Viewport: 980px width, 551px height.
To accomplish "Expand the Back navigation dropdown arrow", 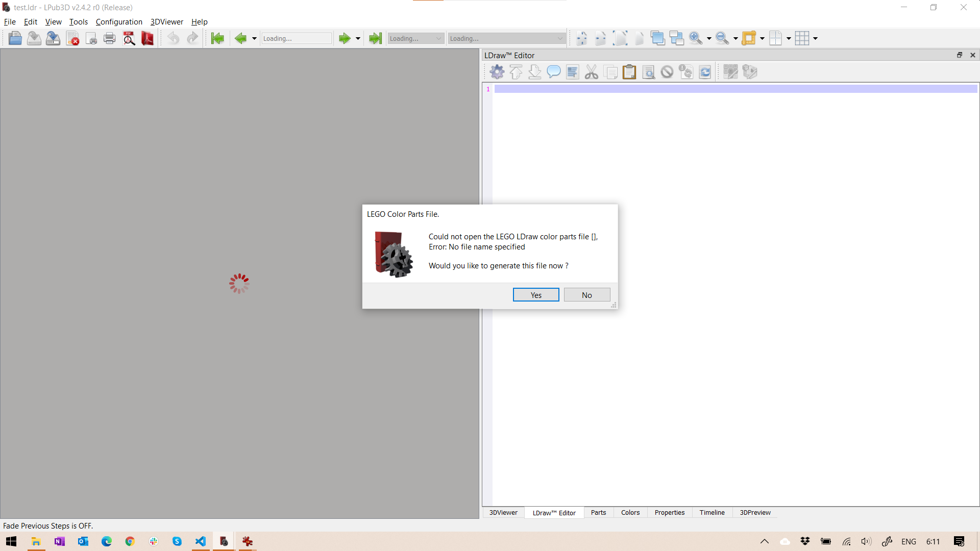I will (x=253, y=38).
